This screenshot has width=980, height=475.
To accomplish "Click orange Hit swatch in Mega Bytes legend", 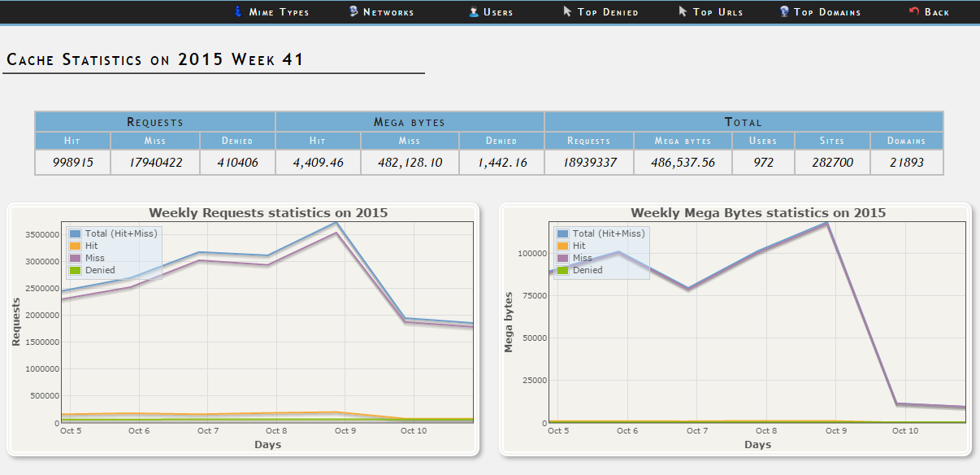I will pyautogui.click(x=562, y=246).
